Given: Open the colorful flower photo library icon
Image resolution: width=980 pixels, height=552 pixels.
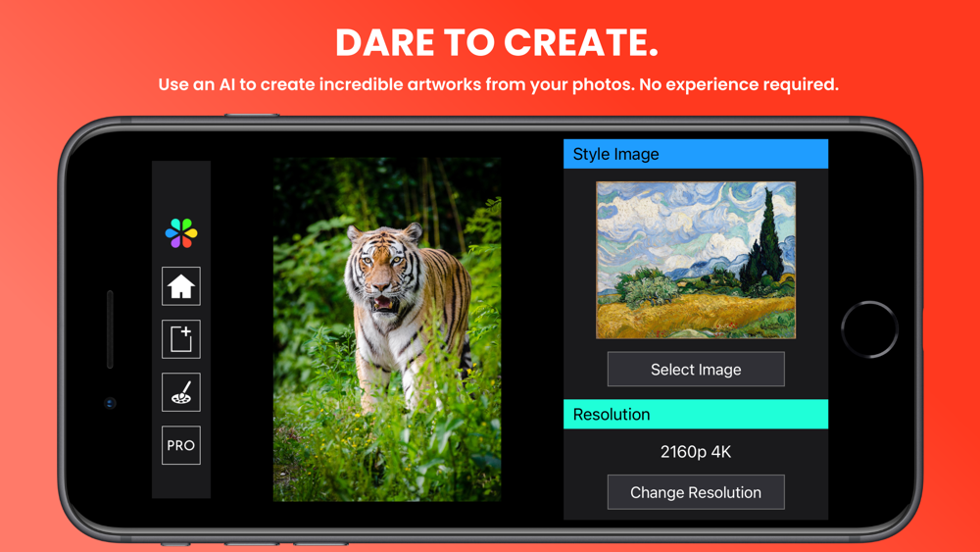Looking at the screenshot, I should pyautogui.click(x=181, y=233).
